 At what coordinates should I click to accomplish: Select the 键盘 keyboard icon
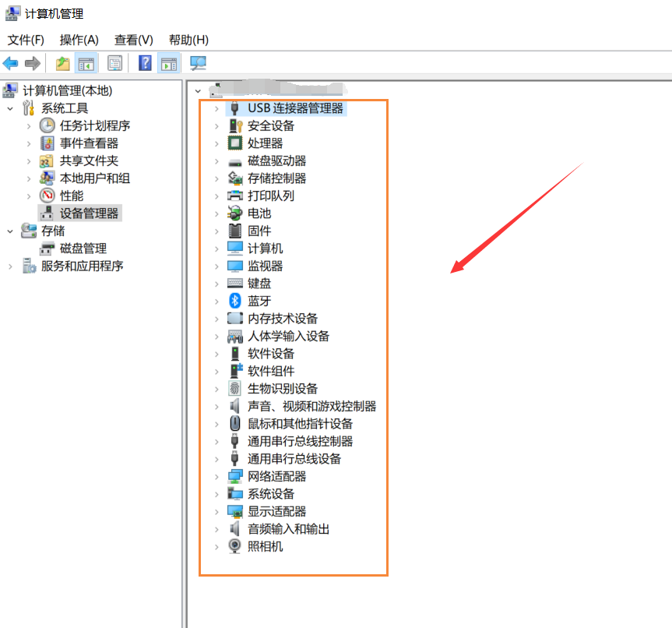coord(235,283)
